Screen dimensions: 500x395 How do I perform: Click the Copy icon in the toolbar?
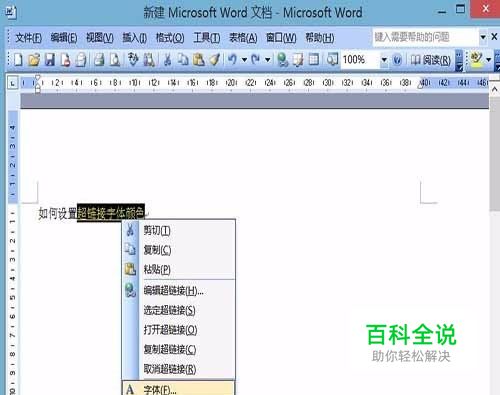[x=183, y=60]
